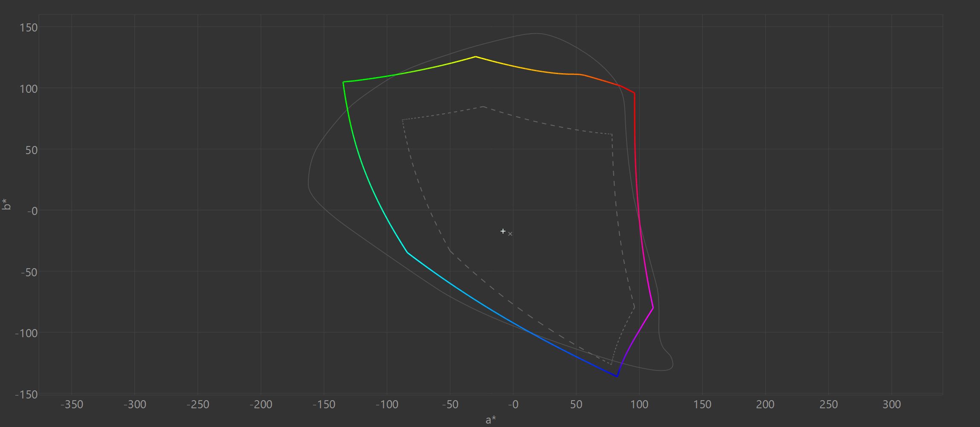The width and height of the screenshot is (980, 427).
Task: Click the green corner of the colored gamut
Action: pos(344,82)
